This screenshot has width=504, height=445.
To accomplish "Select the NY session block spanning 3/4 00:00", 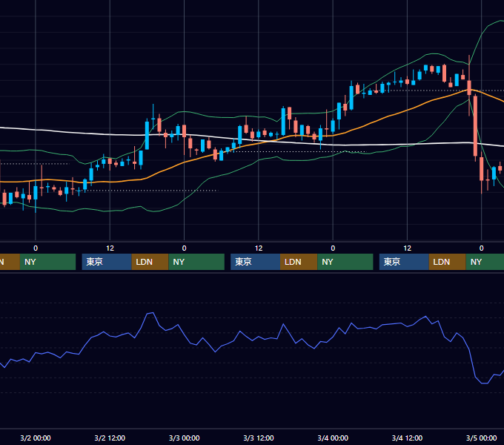I will coord(345,262).
